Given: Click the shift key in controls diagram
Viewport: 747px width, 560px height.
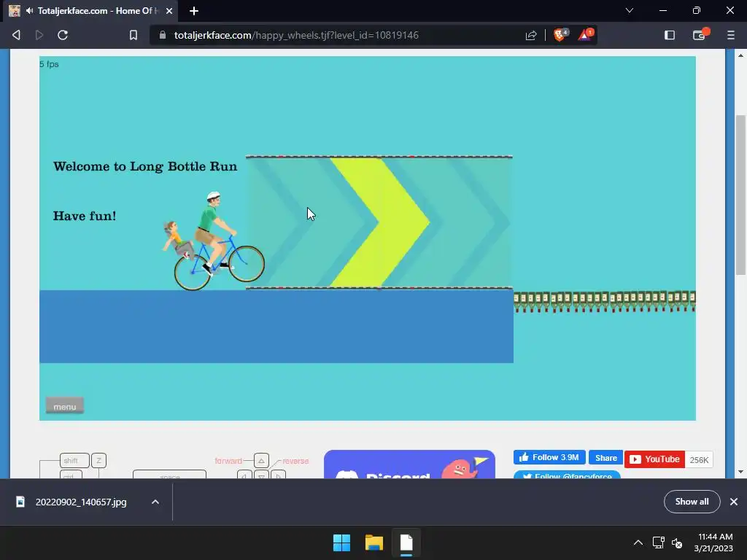Looking at the screenshot, I should click(74, 461).
